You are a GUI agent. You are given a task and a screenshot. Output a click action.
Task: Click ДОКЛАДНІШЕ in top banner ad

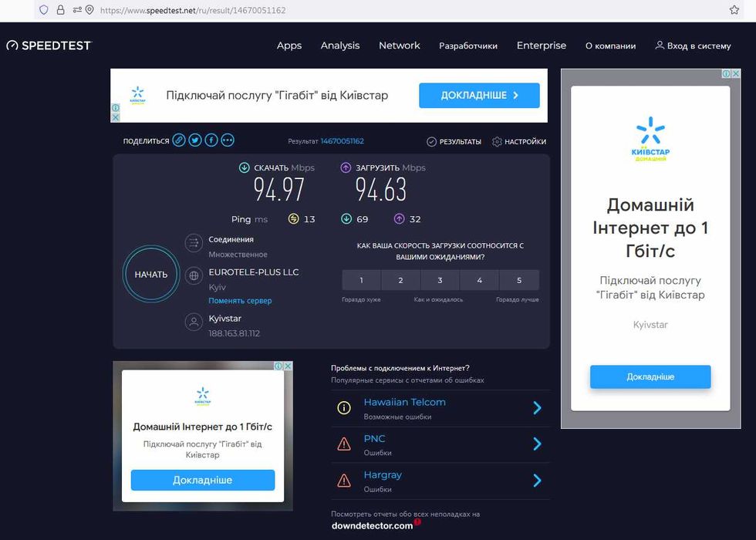[x=479, y=95]
